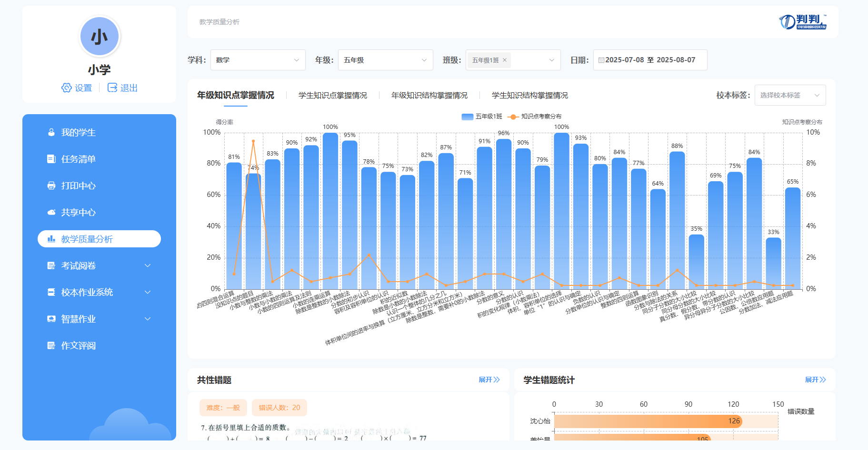Click the 任务清单 list icon
868x450 pixels.
coord(51,159)
